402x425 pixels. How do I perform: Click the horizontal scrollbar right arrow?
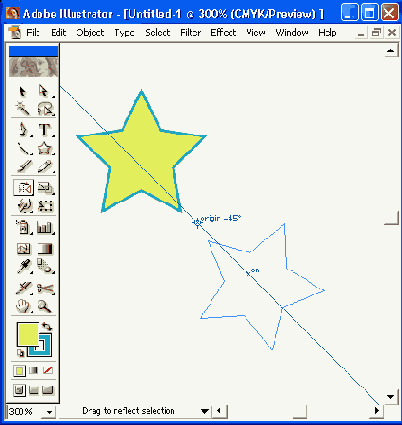tap(377, 410)
